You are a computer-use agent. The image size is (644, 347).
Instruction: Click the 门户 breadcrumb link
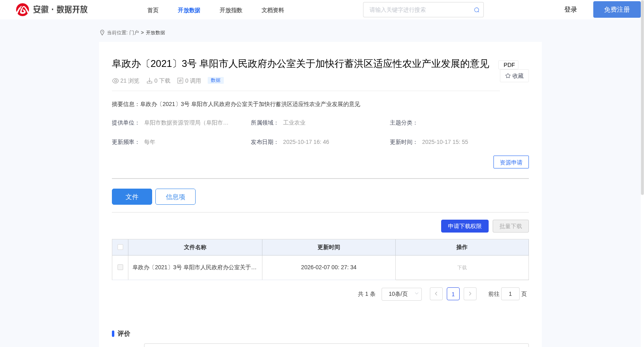pyautogui.click(x=134, y=33)
